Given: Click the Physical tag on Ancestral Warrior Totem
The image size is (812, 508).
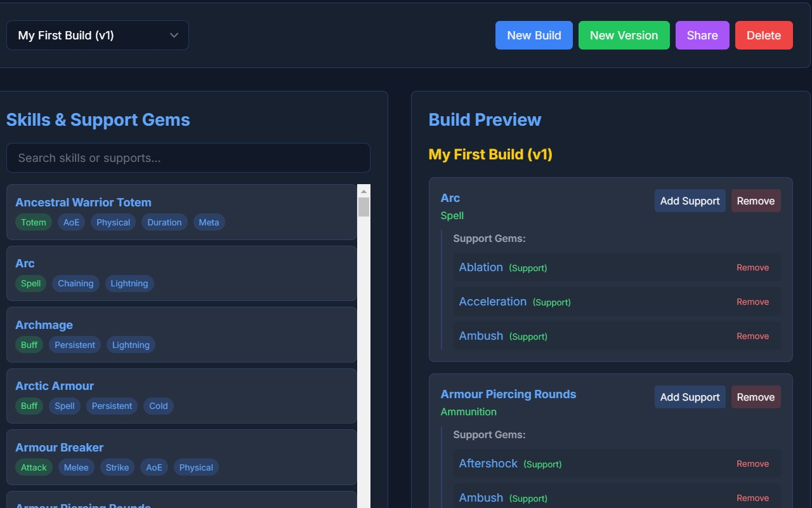Looking at the screenshot, I should [114, 222].
